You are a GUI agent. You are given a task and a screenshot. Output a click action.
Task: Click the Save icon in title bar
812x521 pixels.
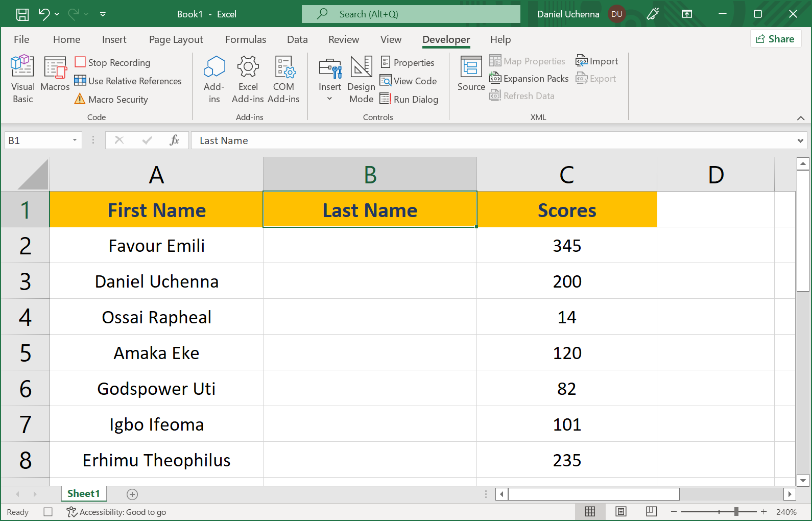(22, 14)
